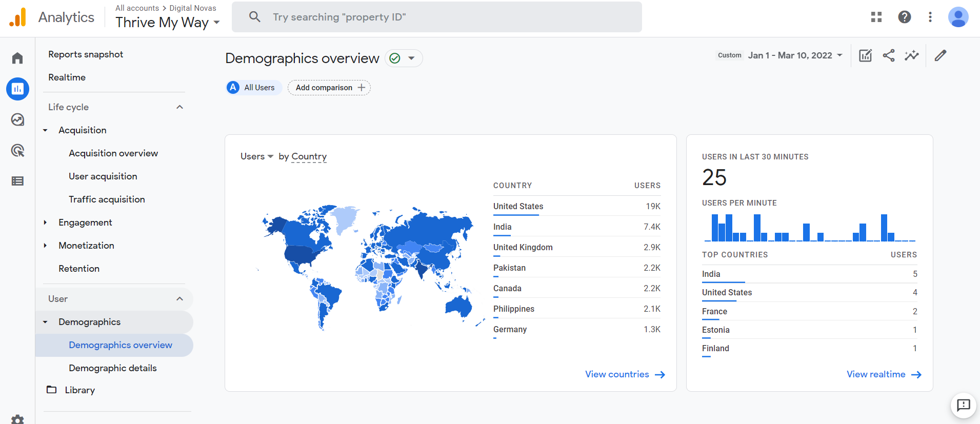Click the user account avatar
The width and height of the screenshot is (980, 424).
958,17
